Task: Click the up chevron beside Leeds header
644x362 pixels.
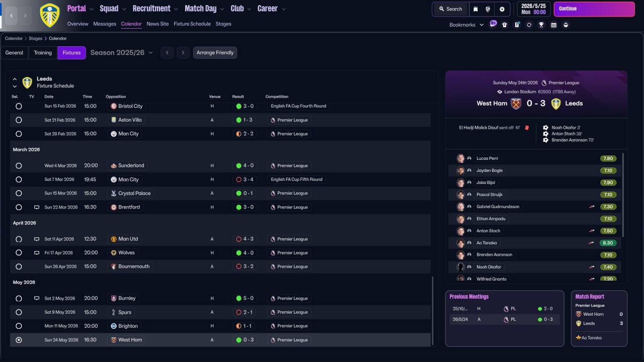Action: click(15, 79)
